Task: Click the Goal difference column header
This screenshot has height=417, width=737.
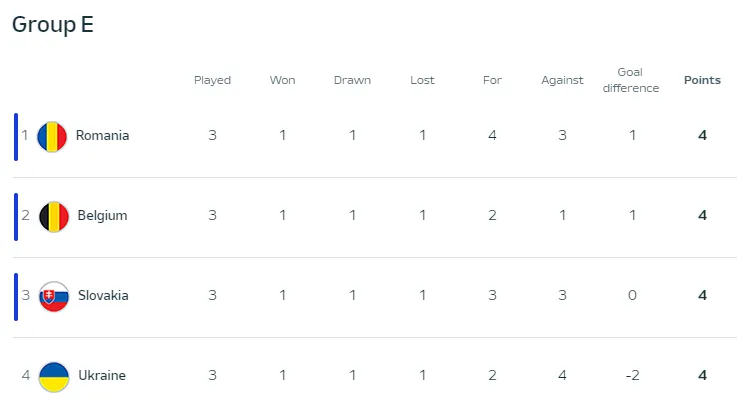Action: click(x=632, y=80)
